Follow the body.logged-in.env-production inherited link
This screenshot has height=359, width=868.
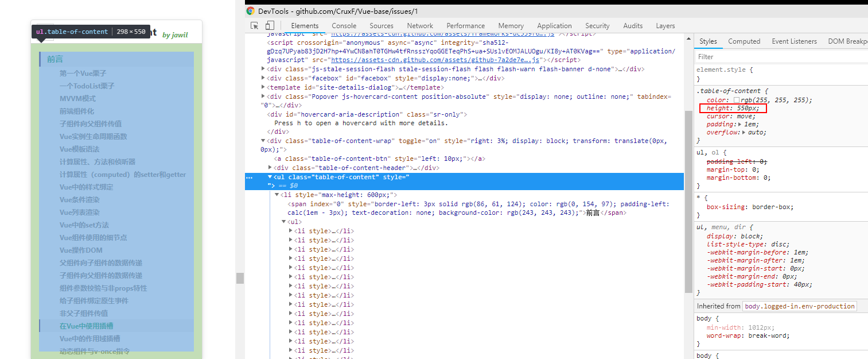(x=799, y=306)
